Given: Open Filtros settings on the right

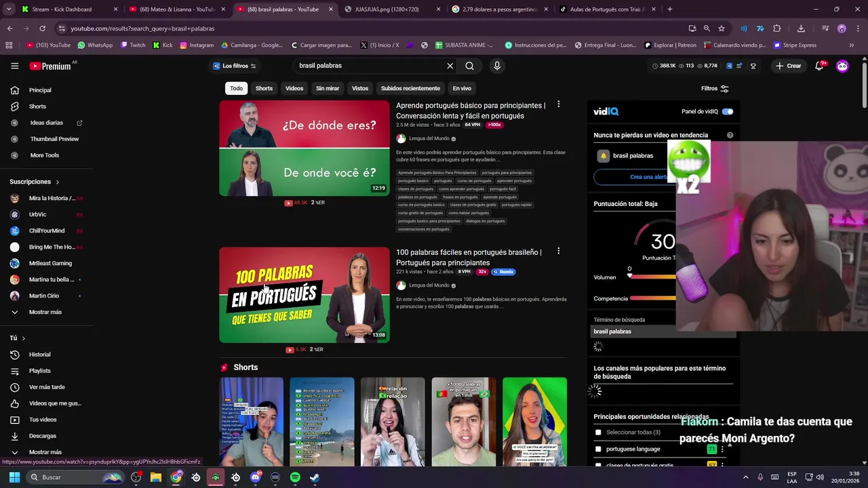Looking at the screenshot, I should coord(715,88).
